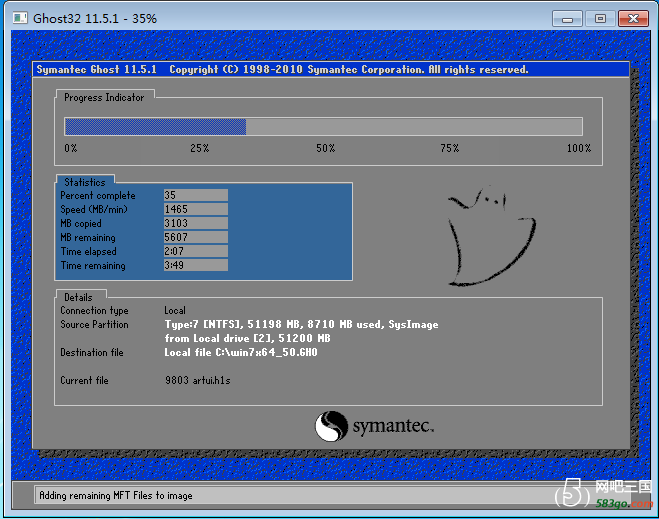Click the Percent complete value 35
The height and width of the screenshot is (519, 659).
196,195
